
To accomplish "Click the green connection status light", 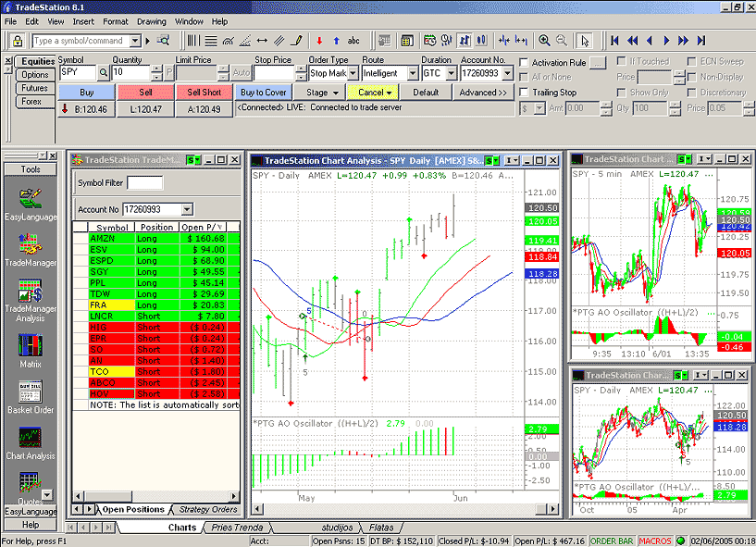I will coord(681,541).
